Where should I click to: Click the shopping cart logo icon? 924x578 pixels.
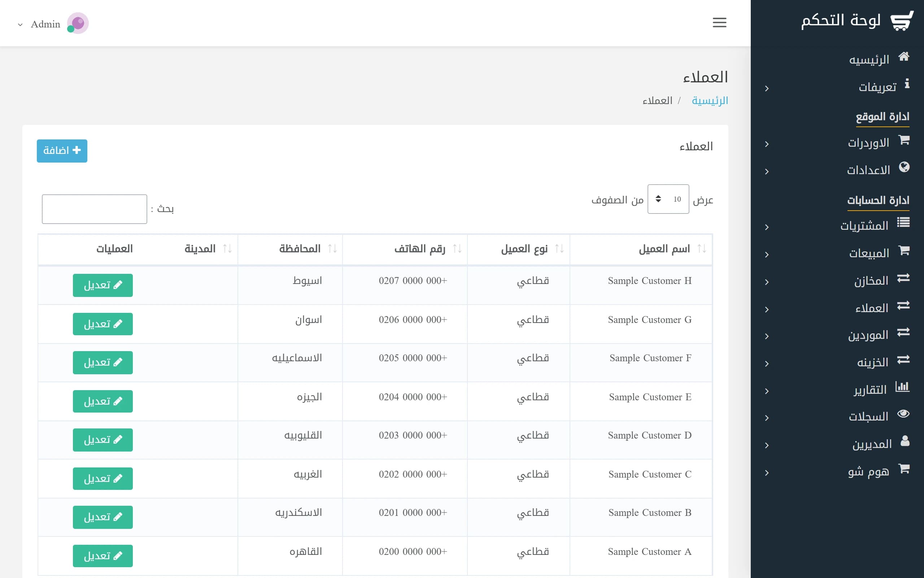tap(902, 20)
